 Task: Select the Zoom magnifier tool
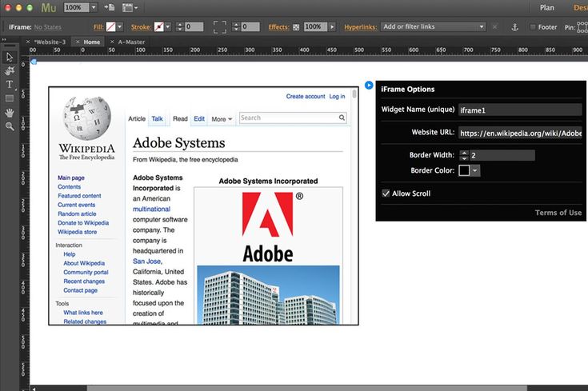point(10,126)
